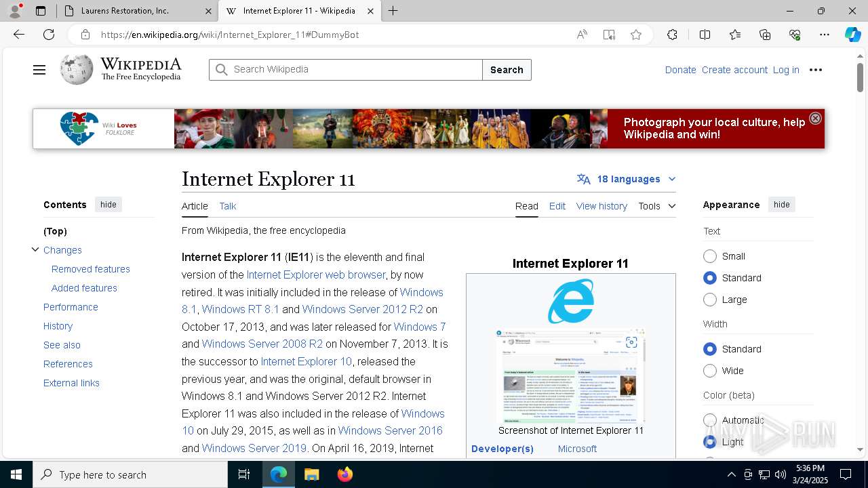Open Task View on taskbar
The image size is (868, 488).
click(244, 474)
